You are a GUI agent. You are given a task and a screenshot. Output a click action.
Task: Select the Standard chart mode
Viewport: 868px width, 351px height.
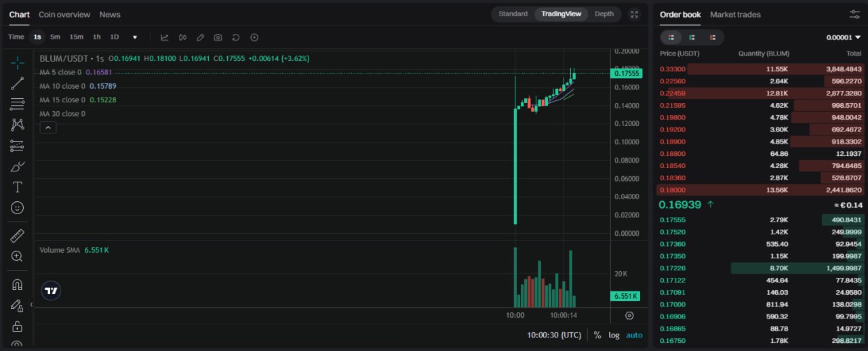pos(513,14)
